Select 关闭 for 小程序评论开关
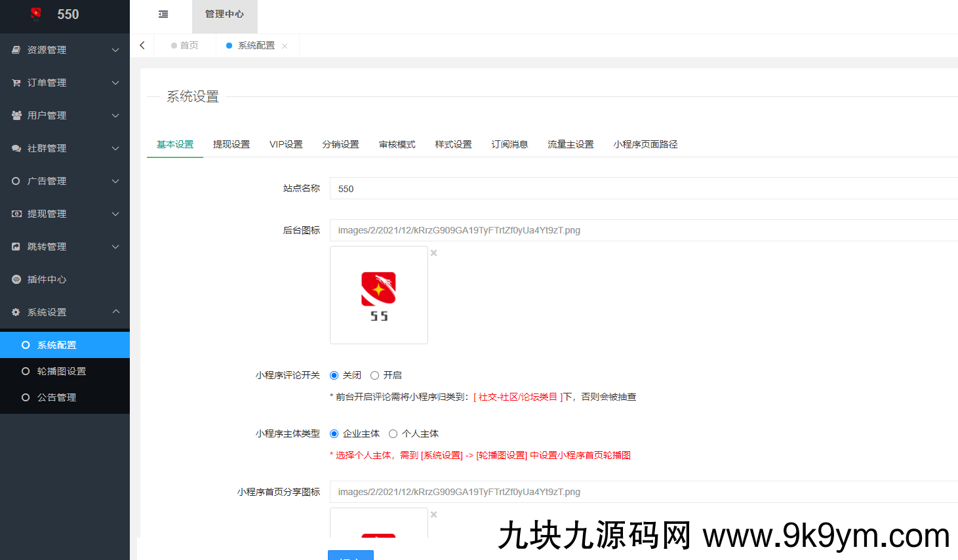 tap(334, 375)
